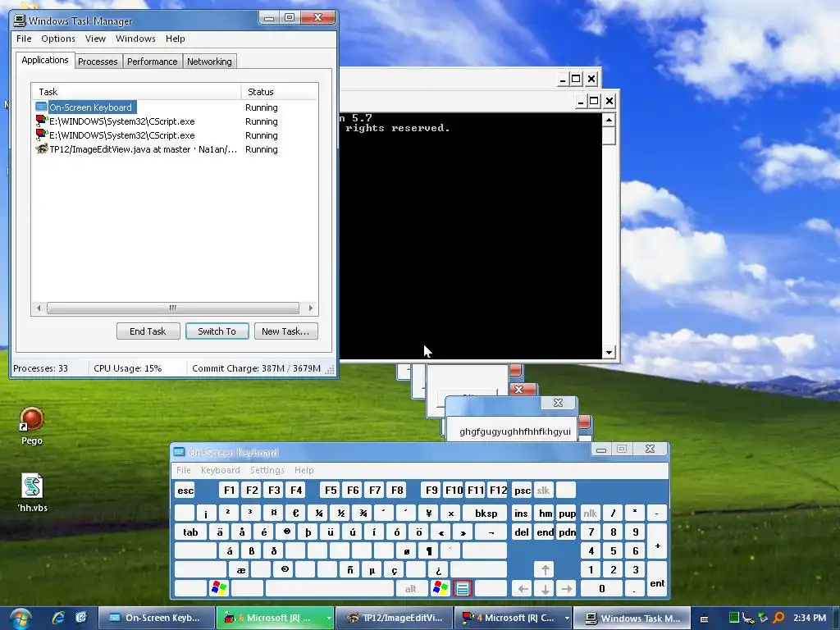Screen dimensions: 840x630
Task: Select the hh.vbs script file on desktop
Action: click(x=32, y=493)
